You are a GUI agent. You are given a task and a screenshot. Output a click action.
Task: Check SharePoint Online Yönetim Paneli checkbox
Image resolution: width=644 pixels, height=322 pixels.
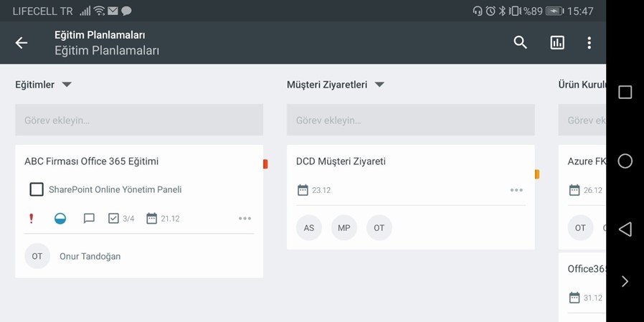37,189
